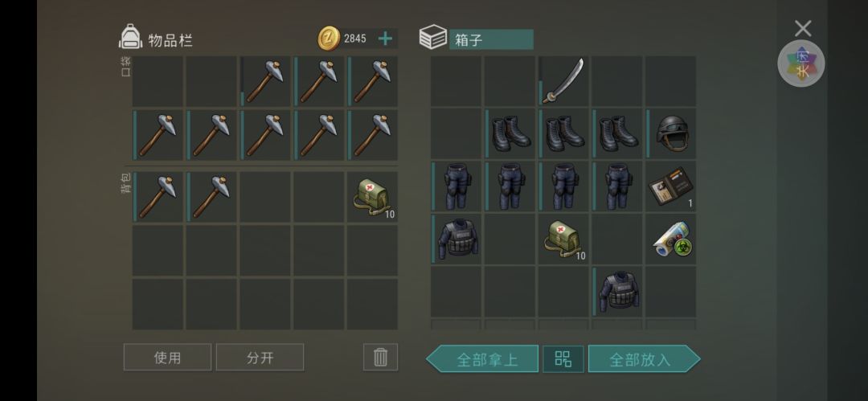The image size is (868, 401).
Task: Select the first pickaxe in the pocket row
Action: [264, 81]
